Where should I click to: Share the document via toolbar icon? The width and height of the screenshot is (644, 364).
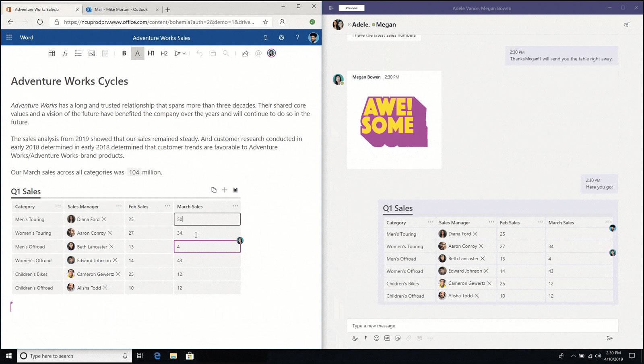[x=245, y=53]
